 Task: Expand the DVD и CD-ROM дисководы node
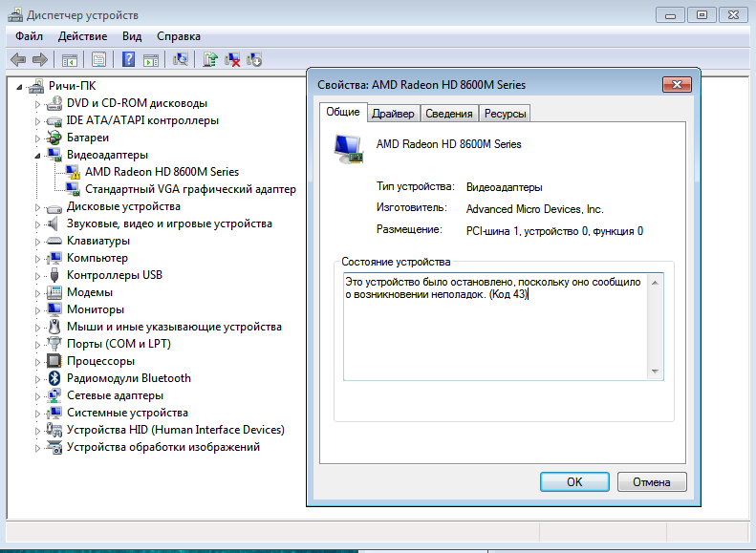point(37,103)
